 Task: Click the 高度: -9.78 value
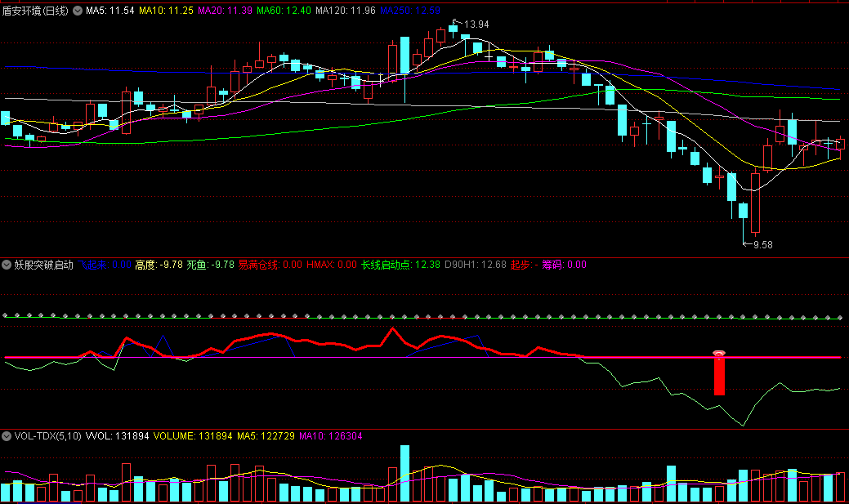[159, 265]
